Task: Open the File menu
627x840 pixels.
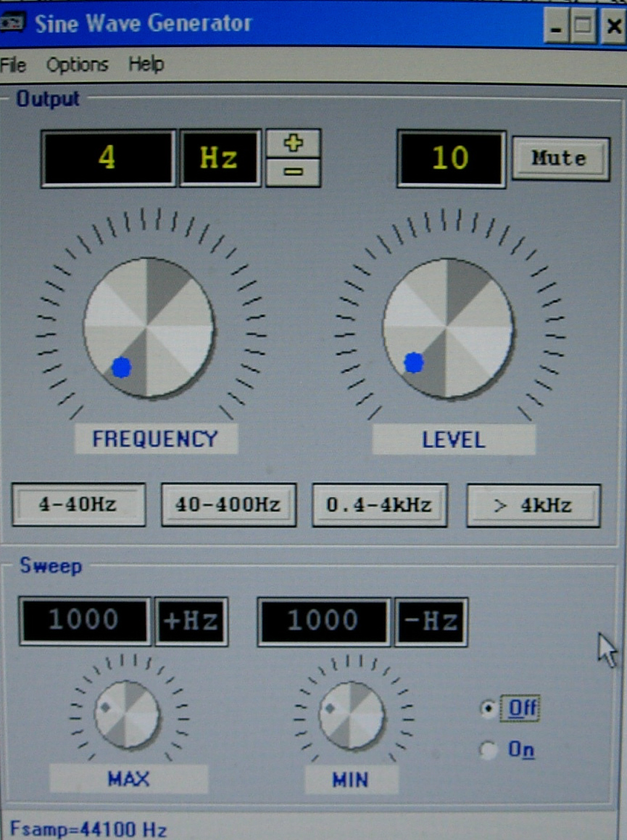Action: point(13,65)
